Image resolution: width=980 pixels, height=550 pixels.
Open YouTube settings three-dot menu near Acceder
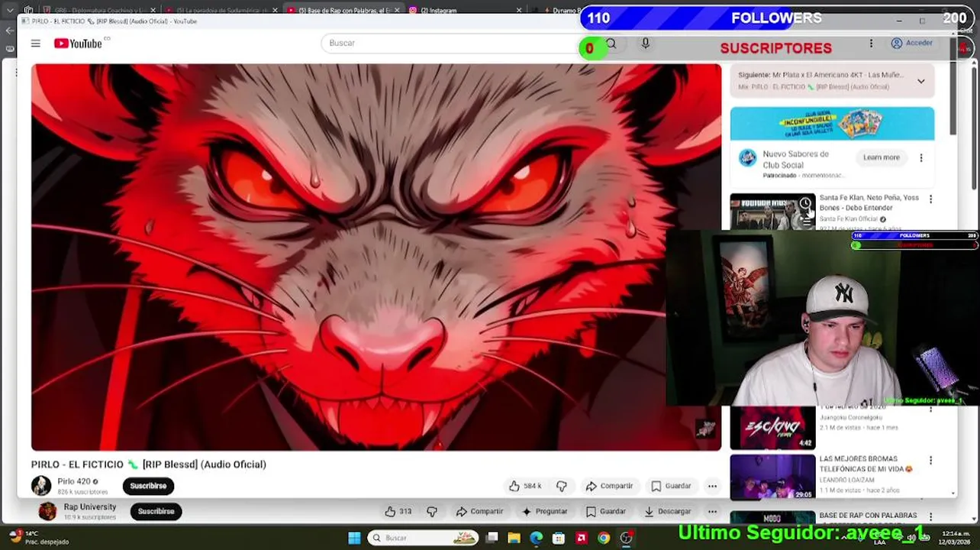[x=871, y=44]
